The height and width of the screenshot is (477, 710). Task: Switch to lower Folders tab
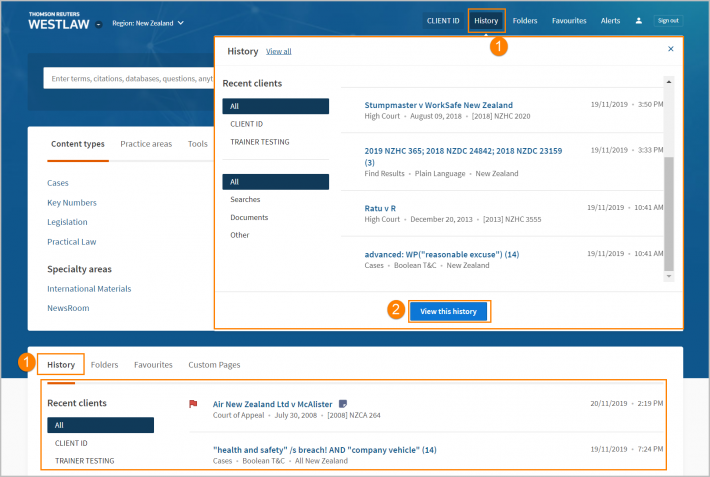tap(104, 365)
